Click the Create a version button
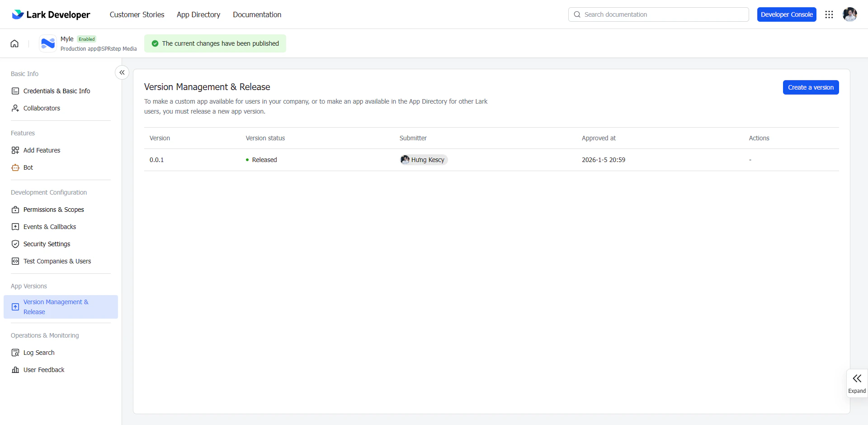 (811, 87)
